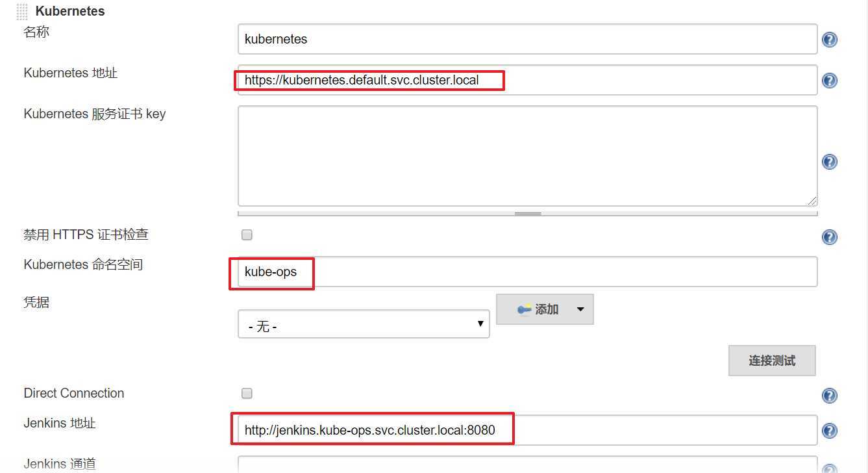Open help for Jenkins 通道 field
Image resolution: width=868 pixels, height=473 pixels.
[x=829, y=469]
